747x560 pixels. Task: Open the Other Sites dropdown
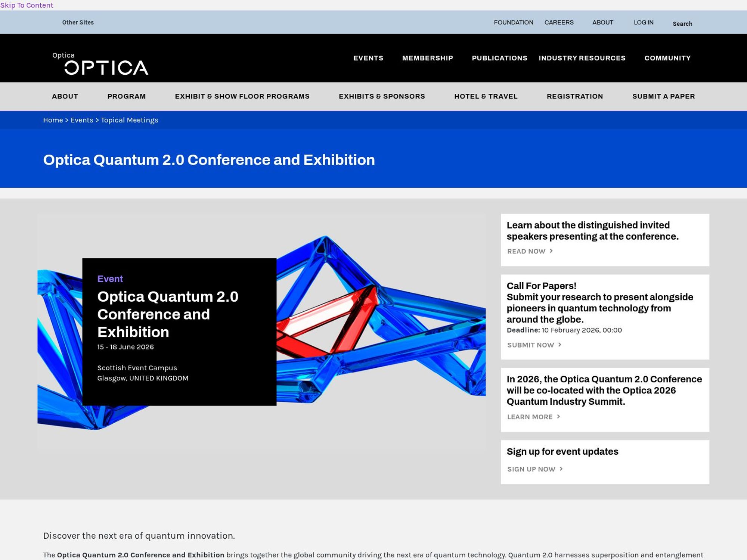(78, 22)
